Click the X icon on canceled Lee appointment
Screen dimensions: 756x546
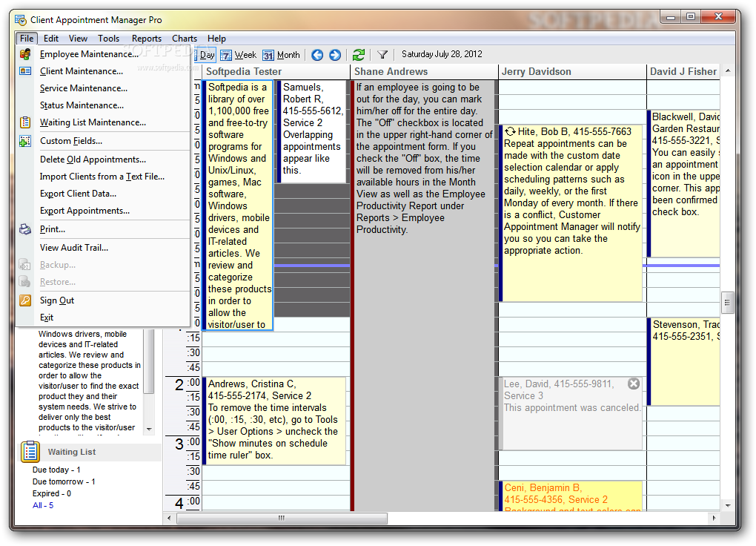click(634, 384)
